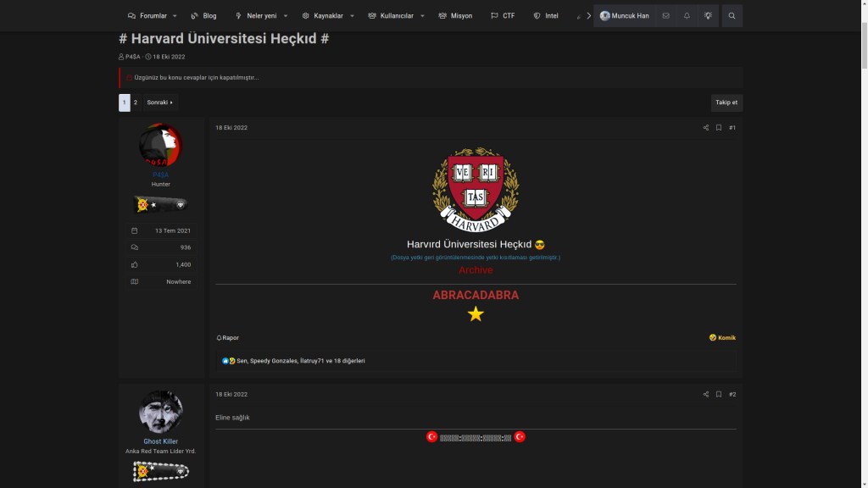Share post #2 using its share icon
The image size is (868, 488).
(x=705, y=394)
